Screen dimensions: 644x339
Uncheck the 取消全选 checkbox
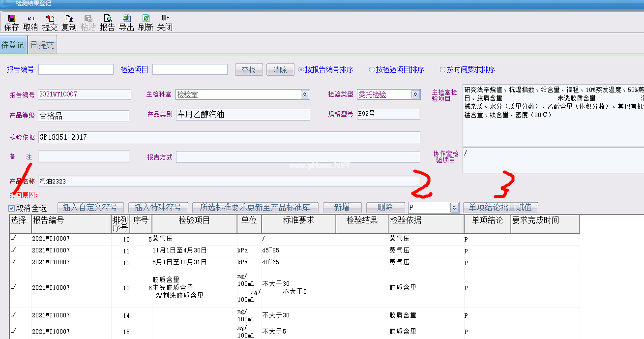pos(11,209)
